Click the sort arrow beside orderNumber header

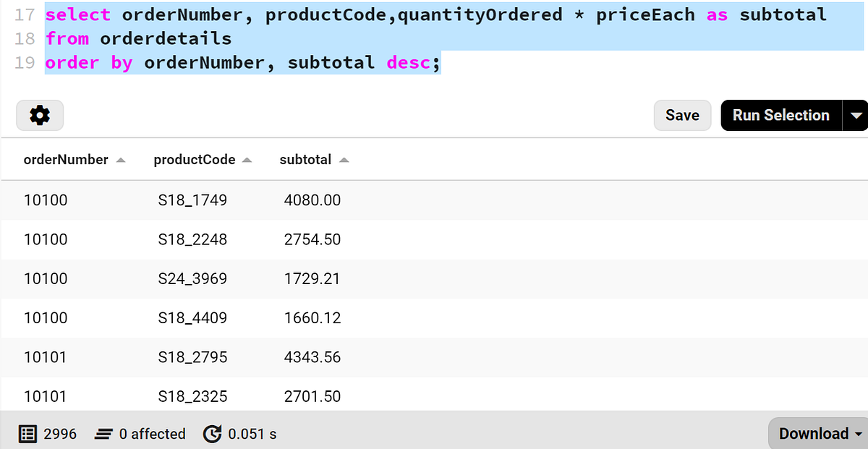point(121,159)
